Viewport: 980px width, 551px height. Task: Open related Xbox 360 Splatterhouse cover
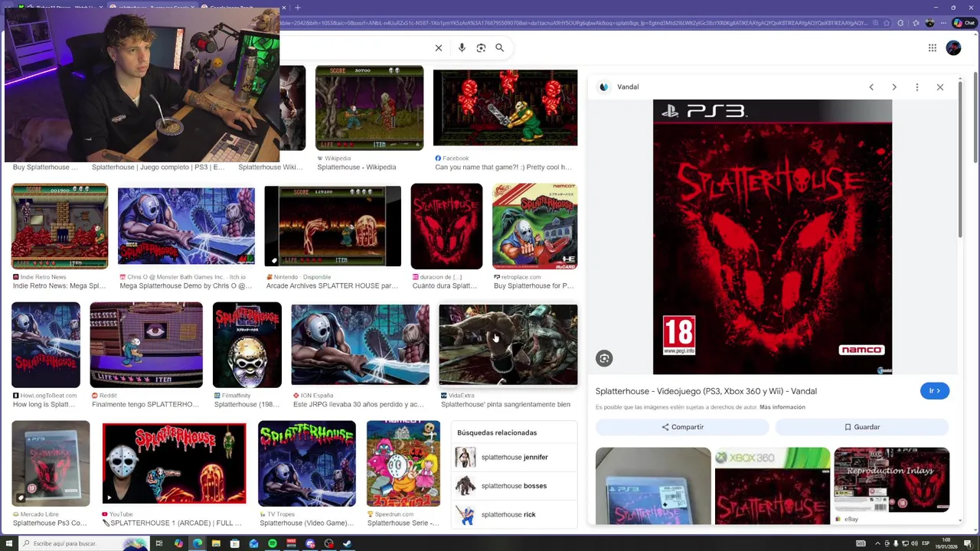pos(773,487)
